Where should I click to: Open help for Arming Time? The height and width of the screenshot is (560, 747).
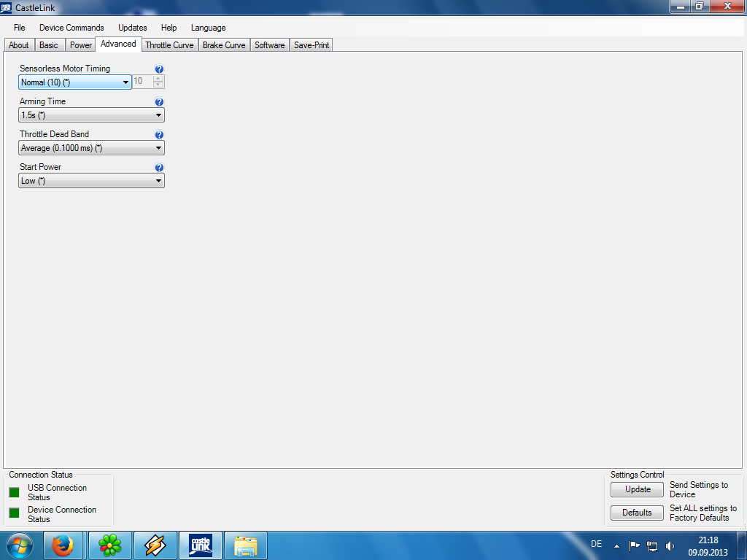[159, 102]
